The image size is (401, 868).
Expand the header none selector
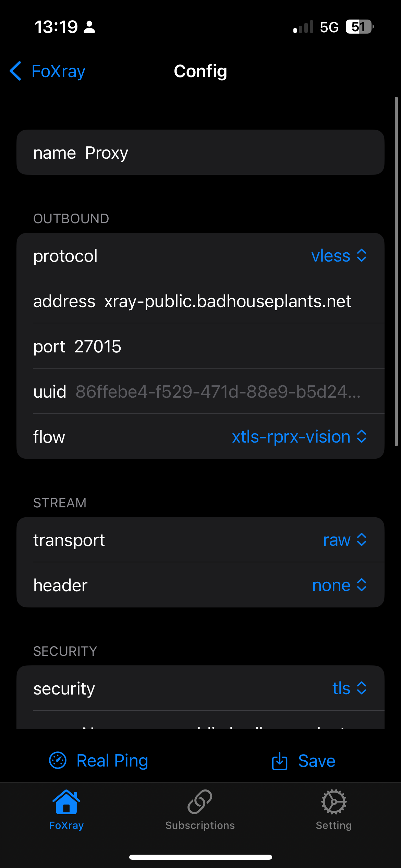pyautogui.click(x=339, y=585)
